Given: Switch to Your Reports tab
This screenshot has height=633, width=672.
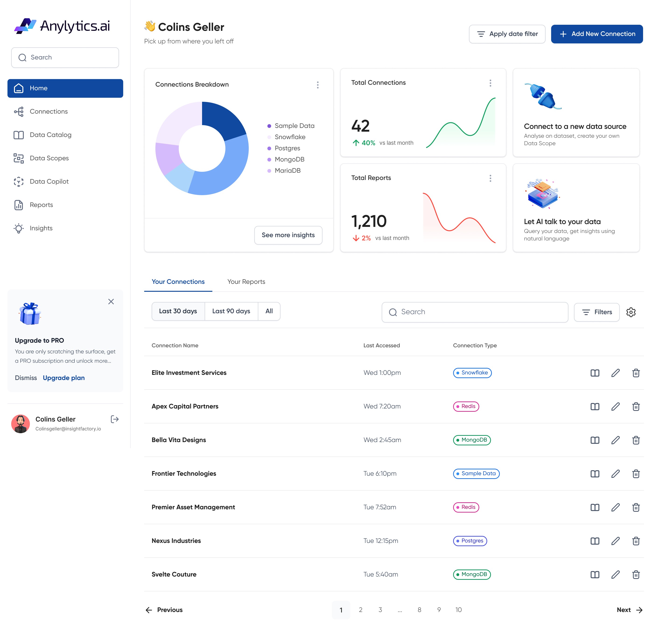Looking at the screenshot, I should pos(246,282).
